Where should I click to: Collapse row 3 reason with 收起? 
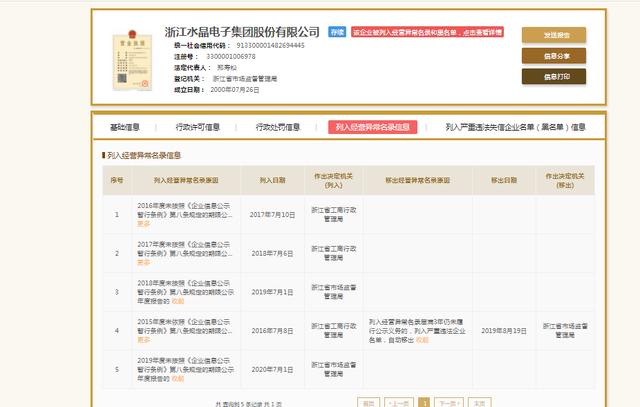click(x=178, y=299)
